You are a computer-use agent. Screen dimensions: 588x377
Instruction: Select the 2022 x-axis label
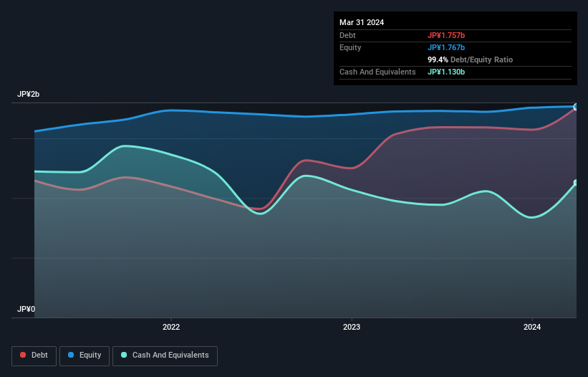point(171,327)
